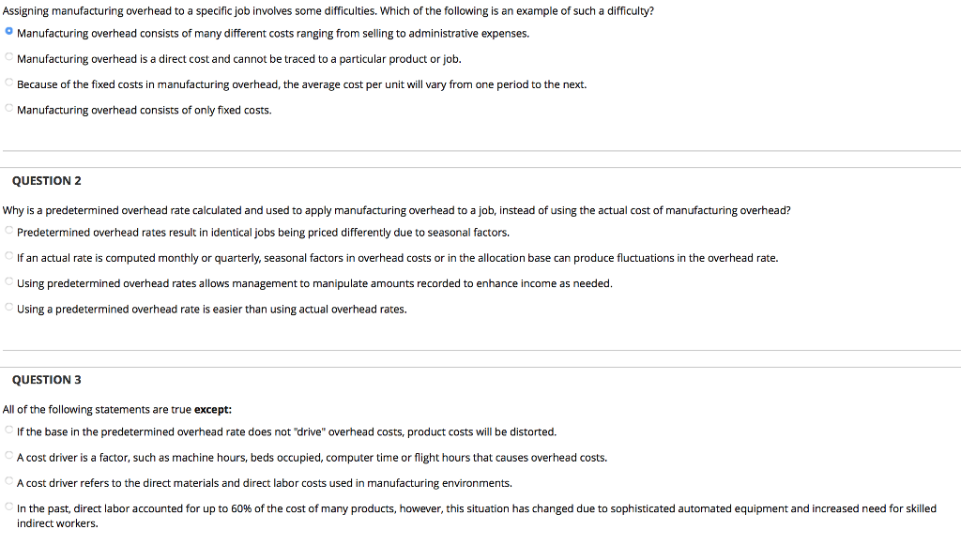This screenshot has width=961, height=560.
Task: Choose the answer defining cost driver with machine hours
Action: pos(8,457)
